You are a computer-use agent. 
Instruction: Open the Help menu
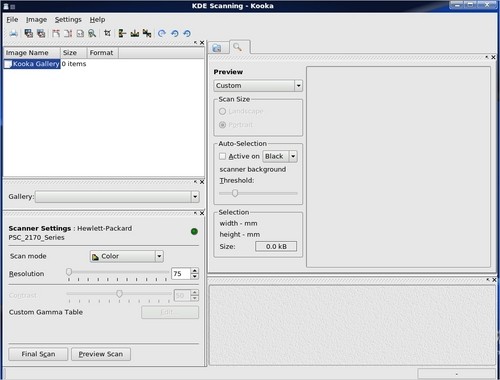[x=97, y=20]
